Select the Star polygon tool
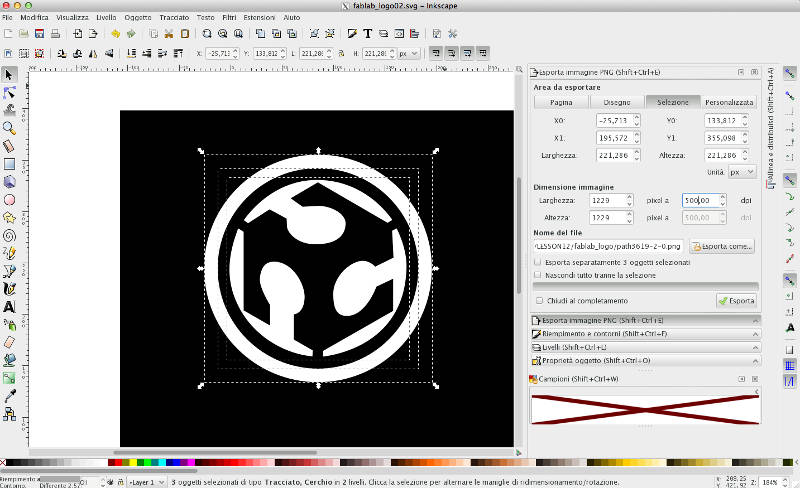800x488 pixels. point(9,217)
